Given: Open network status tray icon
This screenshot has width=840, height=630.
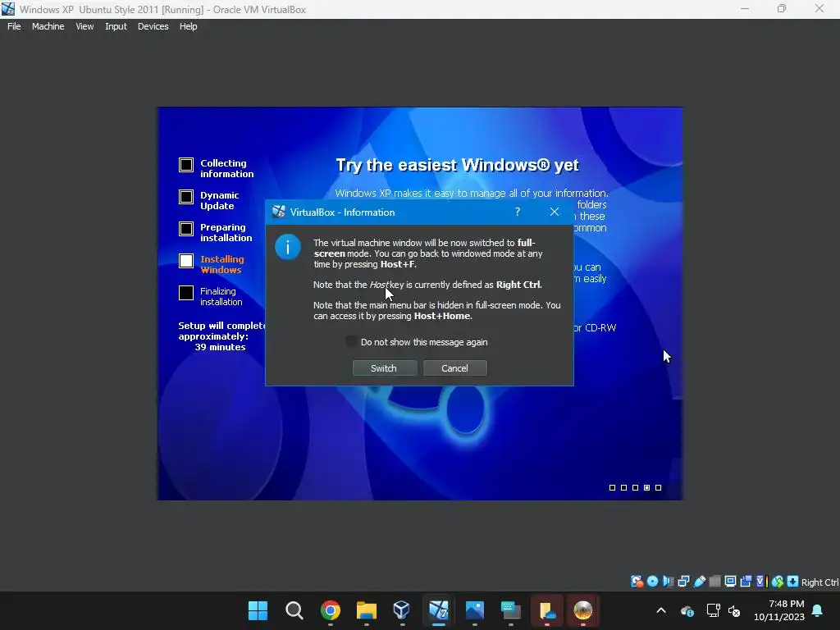Looking at the screenshot, I should pos(713,610).
